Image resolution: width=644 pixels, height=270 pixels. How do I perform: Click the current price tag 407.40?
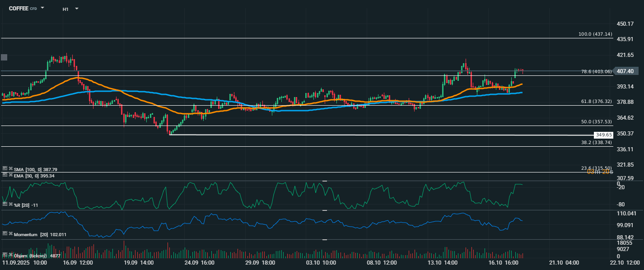click(625, 71)
